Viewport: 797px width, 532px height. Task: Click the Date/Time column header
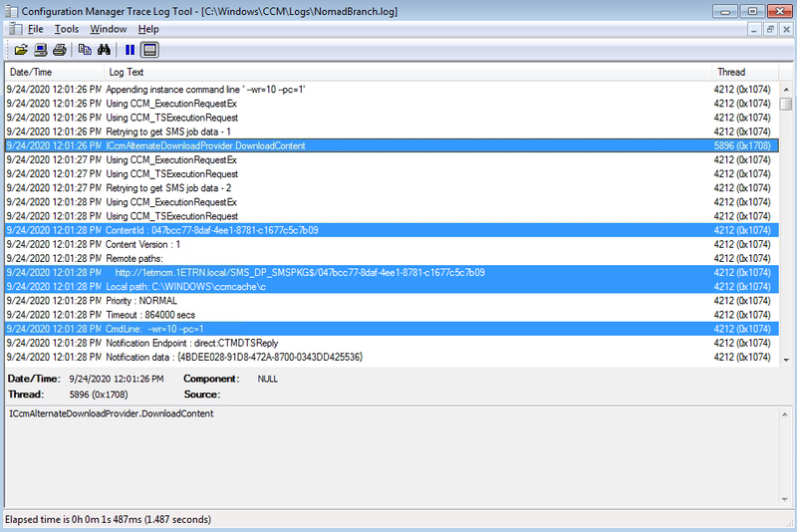50,72
